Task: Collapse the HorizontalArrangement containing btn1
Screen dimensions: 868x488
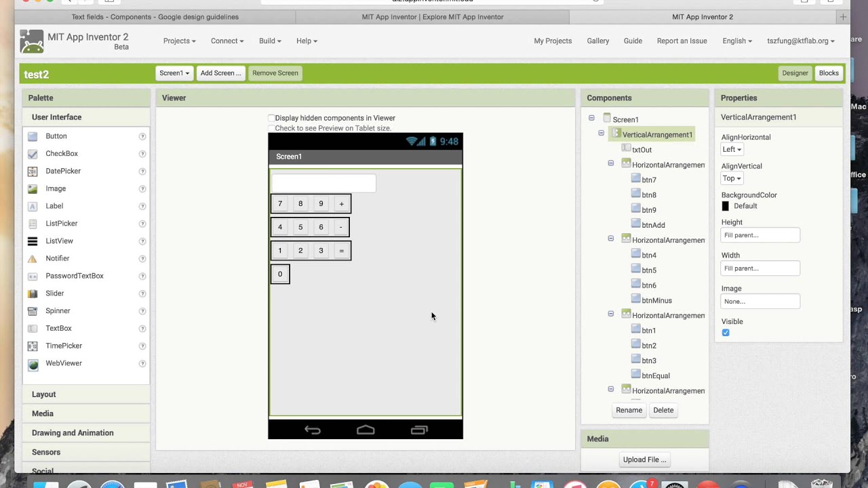Action: coord(610,314)
